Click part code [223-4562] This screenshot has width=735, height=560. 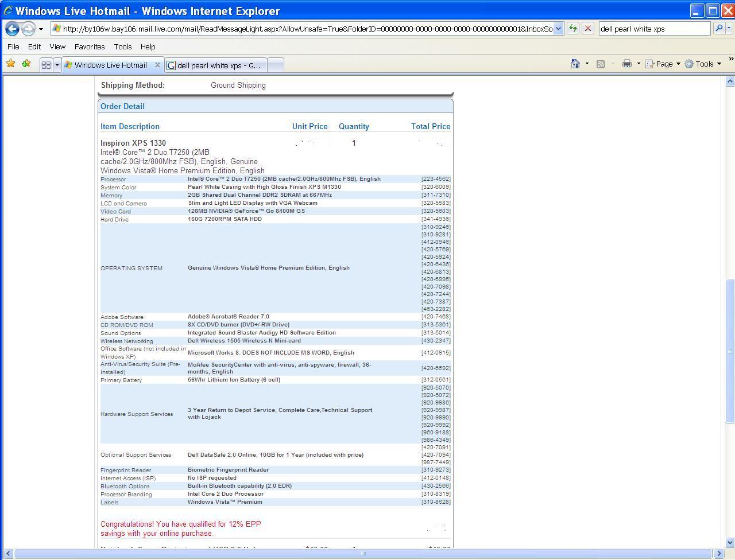pyautogui.click(x=436, y=178)
